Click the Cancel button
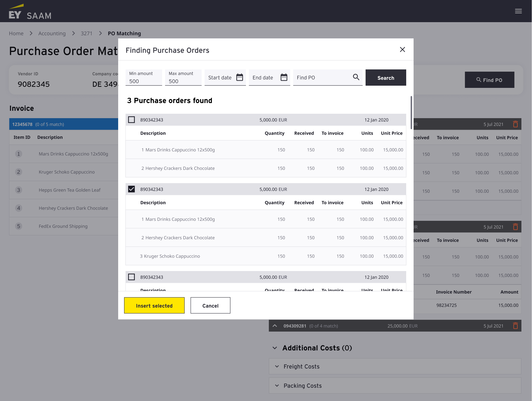Viewport: 532px width, 401px height. coord(210,305)
